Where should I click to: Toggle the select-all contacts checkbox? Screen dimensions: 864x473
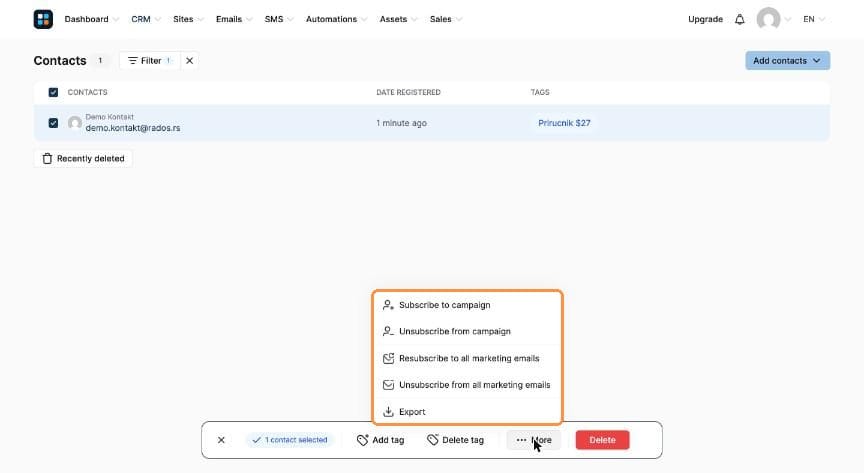[x=53, y=92]
